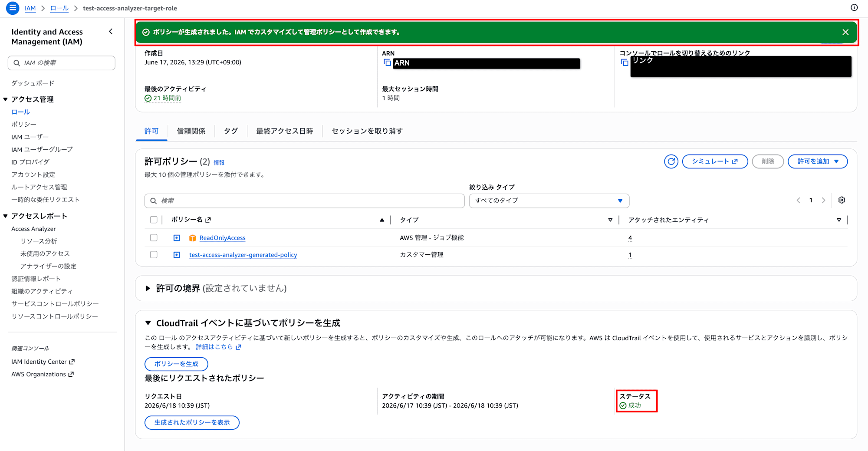View the generated policy button

click(x=192, y=422)
